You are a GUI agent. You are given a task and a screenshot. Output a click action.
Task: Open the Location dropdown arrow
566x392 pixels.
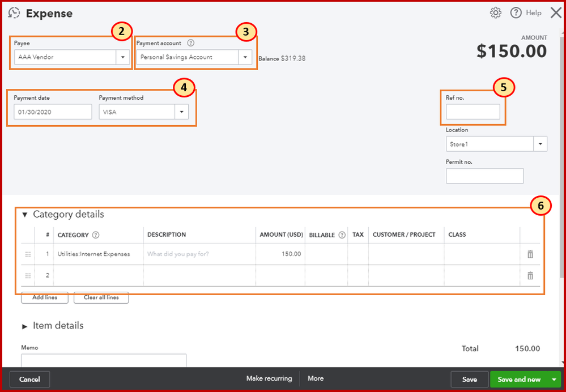pos(541,144)
